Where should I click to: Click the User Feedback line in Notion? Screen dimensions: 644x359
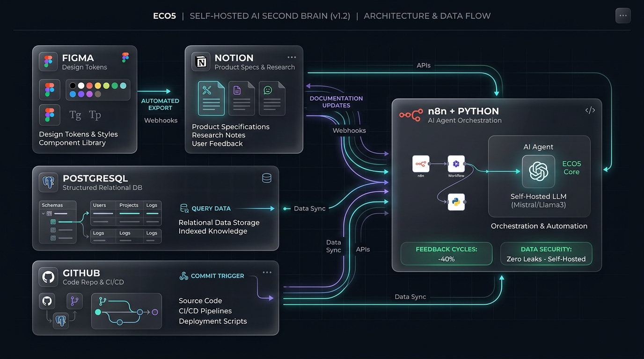pyautogui.click(x=217, y=144)
